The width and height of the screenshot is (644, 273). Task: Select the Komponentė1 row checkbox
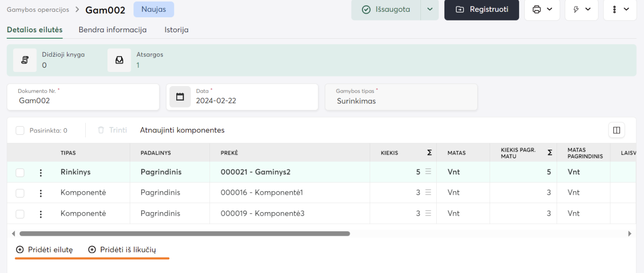tap(20, 193)
